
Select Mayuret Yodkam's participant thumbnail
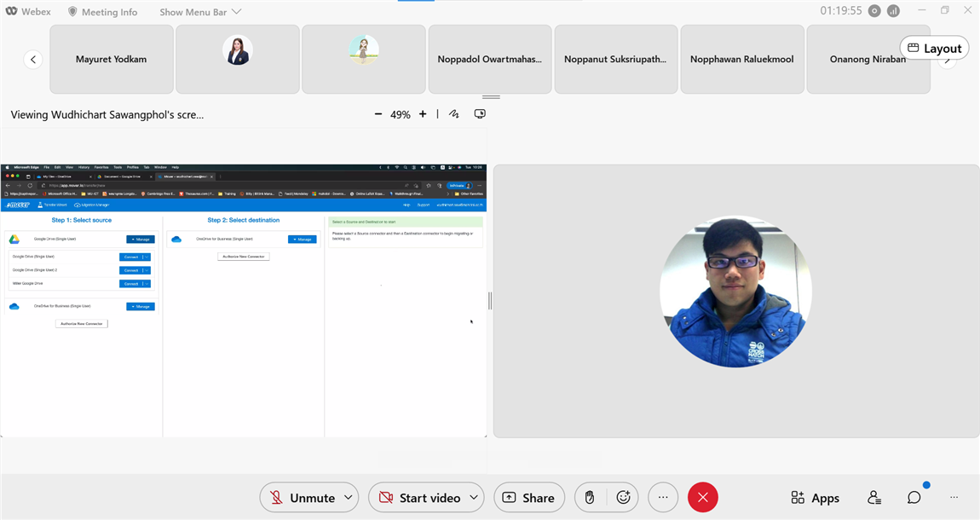(x=112, y=59)
